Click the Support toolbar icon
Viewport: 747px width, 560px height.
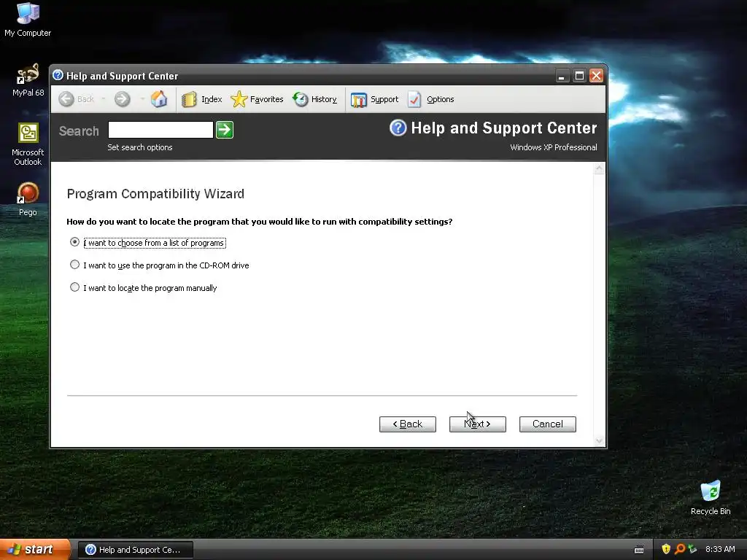pyautogui.click(x=359, y=99)
